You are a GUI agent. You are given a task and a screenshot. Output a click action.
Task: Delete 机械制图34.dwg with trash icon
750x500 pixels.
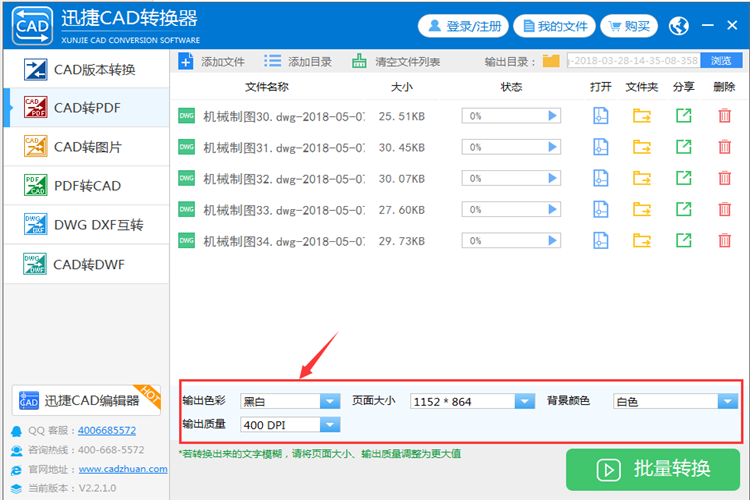725,241
